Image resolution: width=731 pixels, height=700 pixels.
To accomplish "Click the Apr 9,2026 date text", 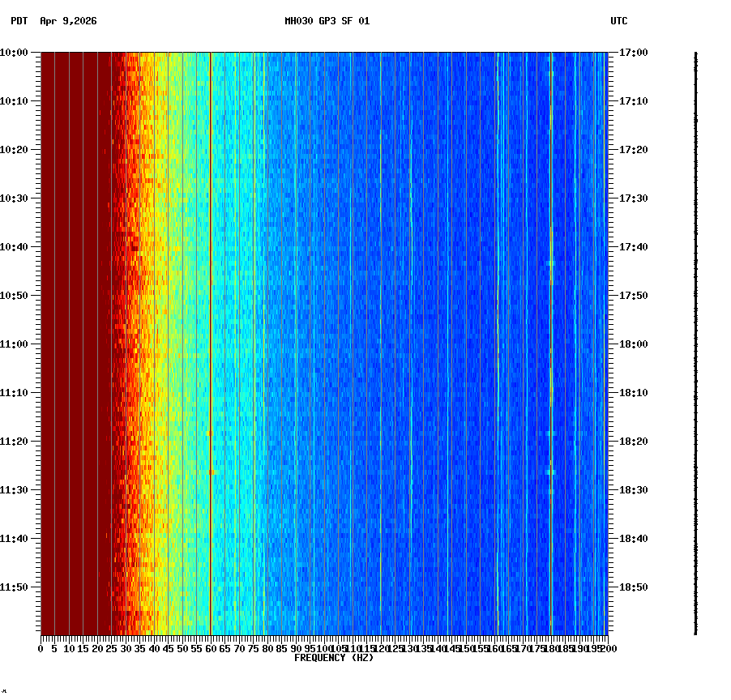I will (66, 23).
